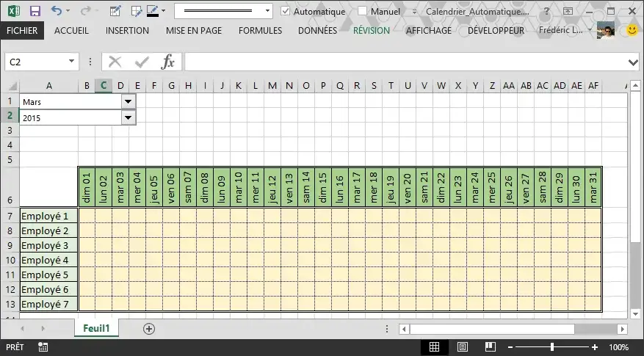Click the Save icon in quick access toolbar
Image resolution: width=644 pixels, height=356 pixels.
(x=35, y=12)
